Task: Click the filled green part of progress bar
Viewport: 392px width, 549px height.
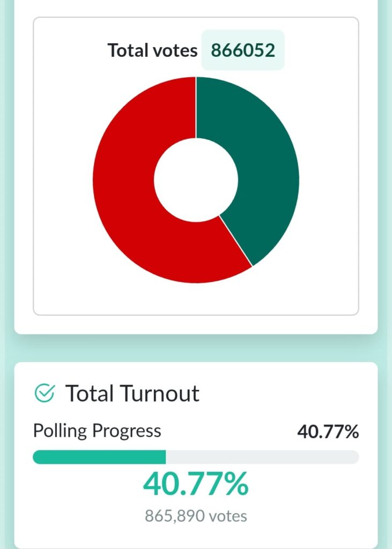Action: [x=99, y=457]
